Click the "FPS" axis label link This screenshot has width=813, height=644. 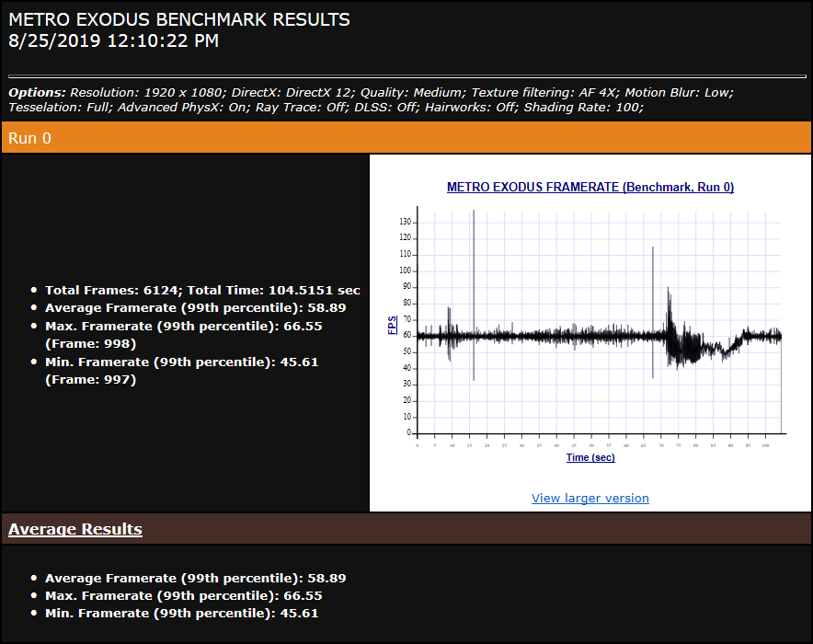tap(393, 325)
